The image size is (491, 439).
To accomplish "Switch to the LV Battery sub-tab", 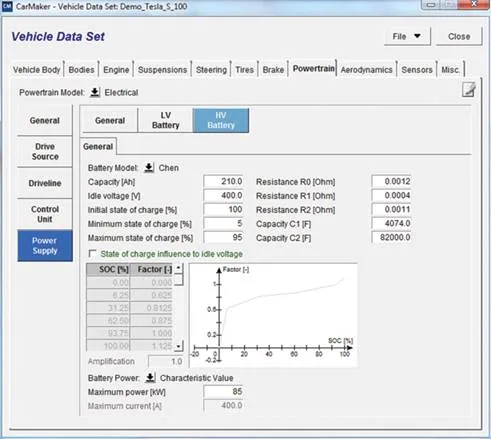I will 166,120.
